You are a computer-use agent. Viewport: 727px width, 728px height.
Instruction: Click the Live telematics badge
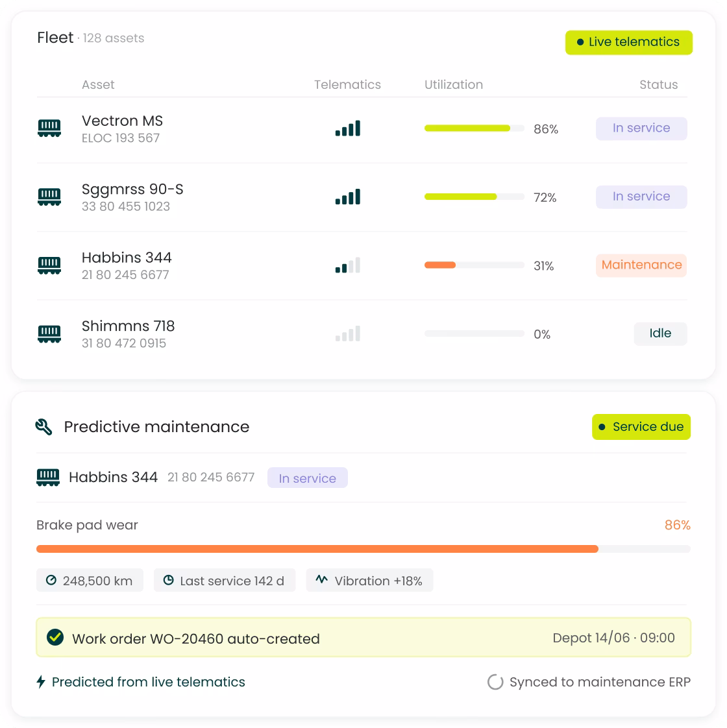point(628,42)
